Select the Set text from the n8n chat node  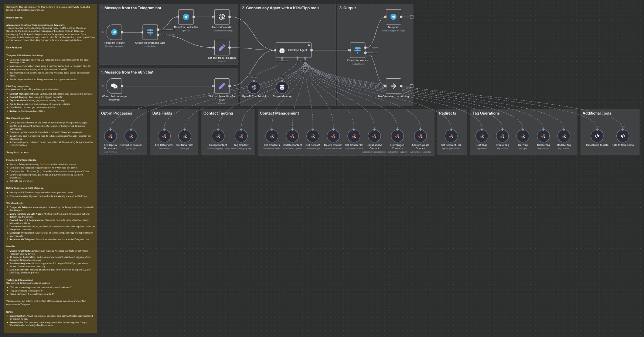point(222,86)
